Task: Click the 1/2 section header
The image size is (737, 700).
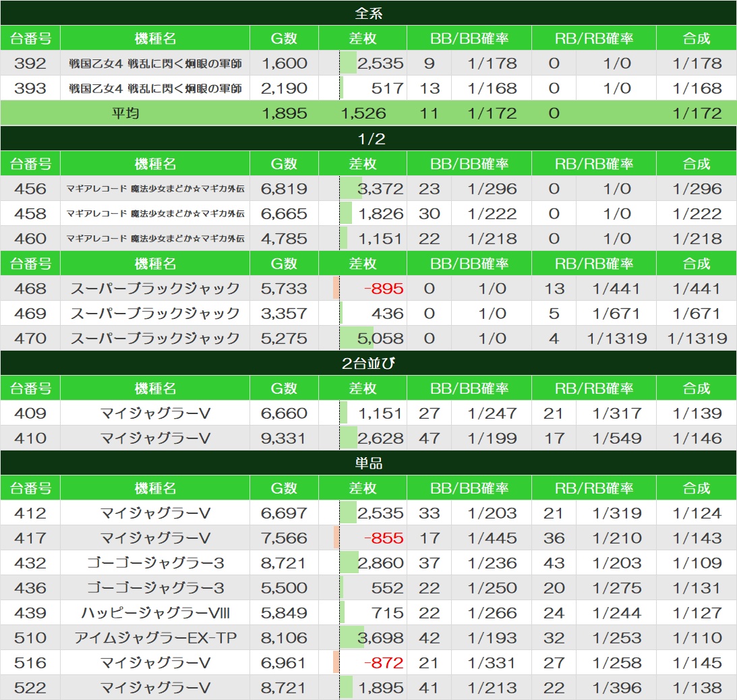Action: pos(368,138)
